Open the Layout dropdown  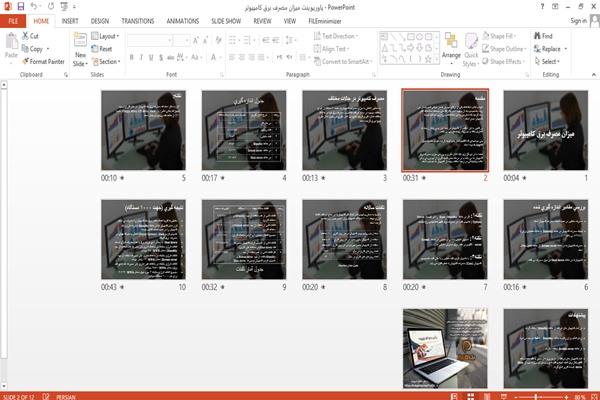pyautogui.click(x=105, y=36)
